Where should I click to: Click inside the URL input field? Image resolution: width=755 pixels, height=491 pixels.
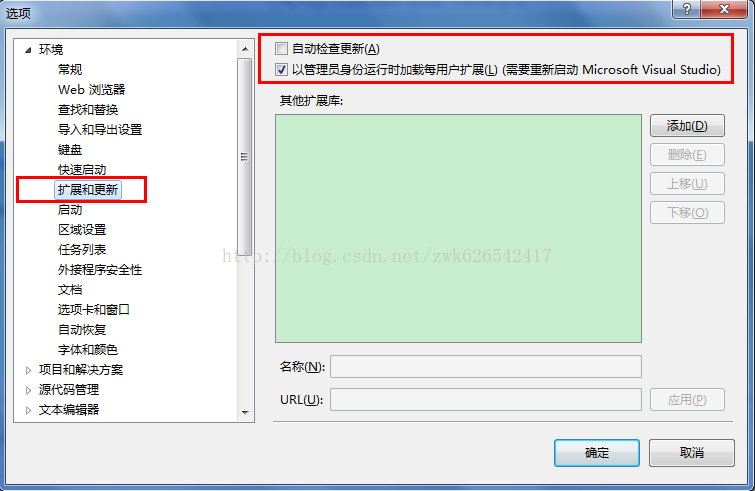tap(485, 400)
